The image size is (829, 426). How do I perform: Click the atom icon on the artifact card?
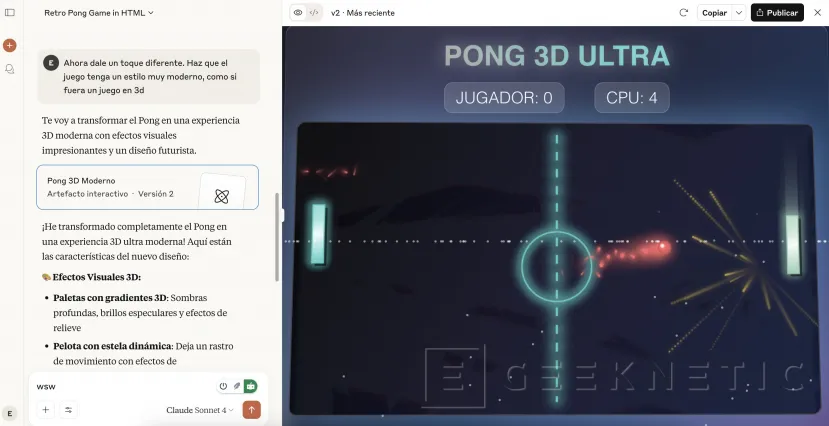coord(222,197)
